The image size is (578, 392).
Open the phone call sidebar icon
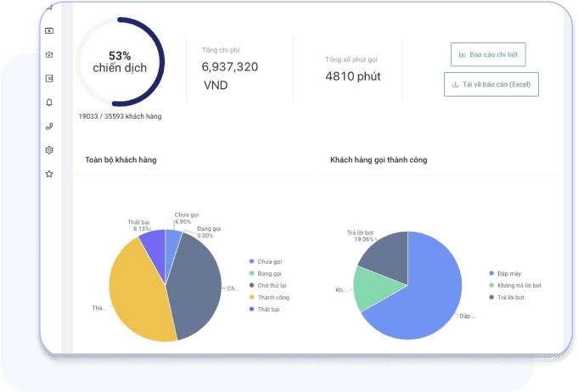click(x=49, y=126)
